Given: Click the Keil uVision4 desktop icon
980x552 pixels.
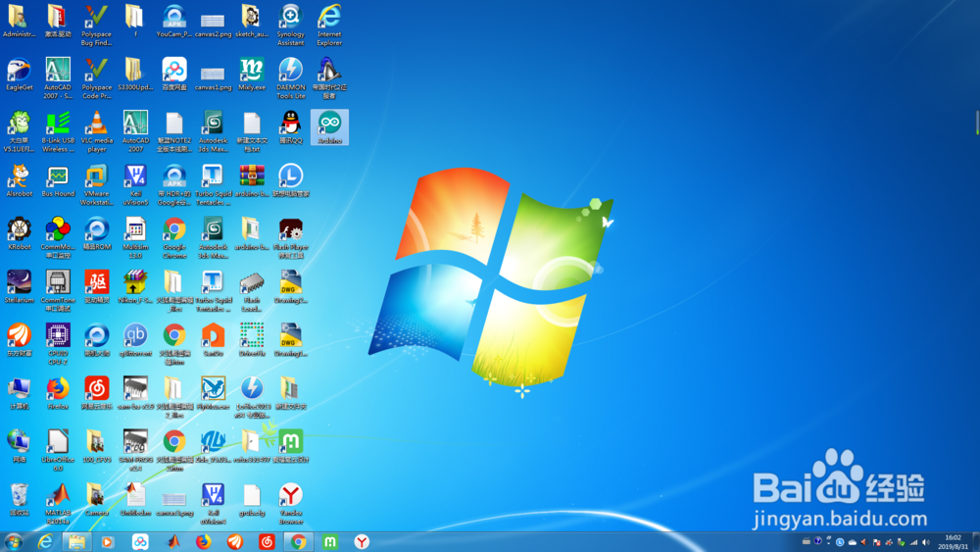Looking at the screenshot, I should point(213,504).
